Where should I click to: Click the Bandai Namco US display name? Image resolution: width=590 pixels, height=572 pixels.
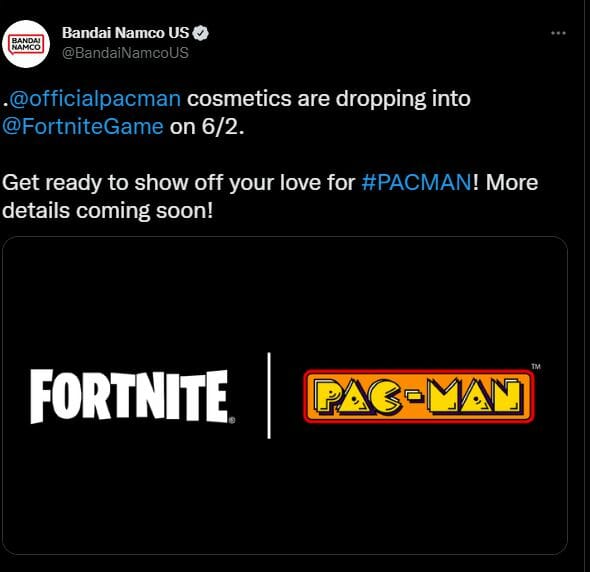coord(125,33)
